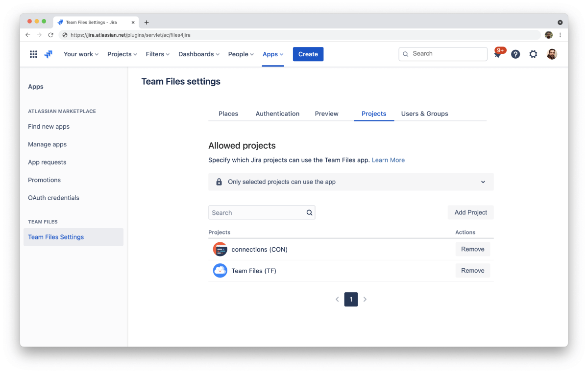Expand the Apps menu
The height and width of the screenshot is (373, 588).
pos(273,54)
